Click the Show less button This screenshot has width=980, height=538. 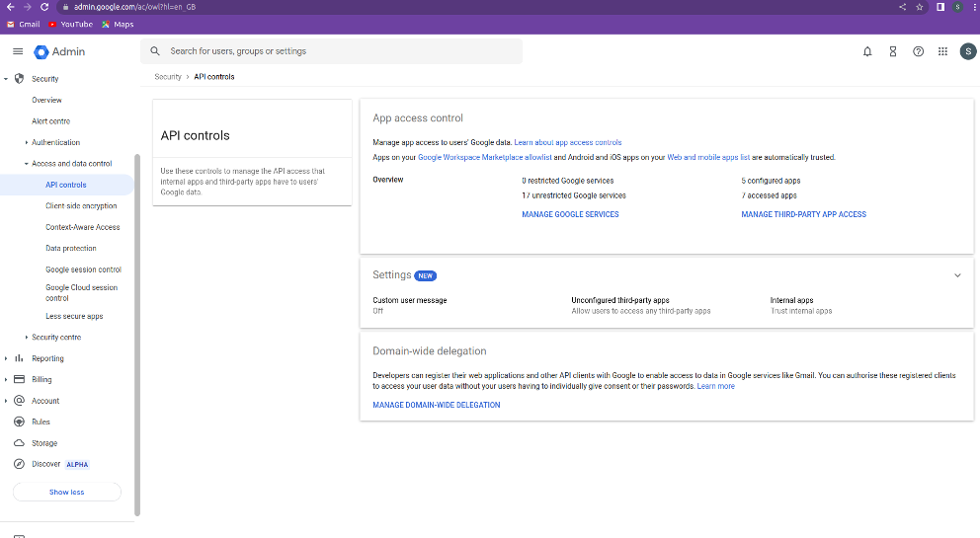[67, 493]
